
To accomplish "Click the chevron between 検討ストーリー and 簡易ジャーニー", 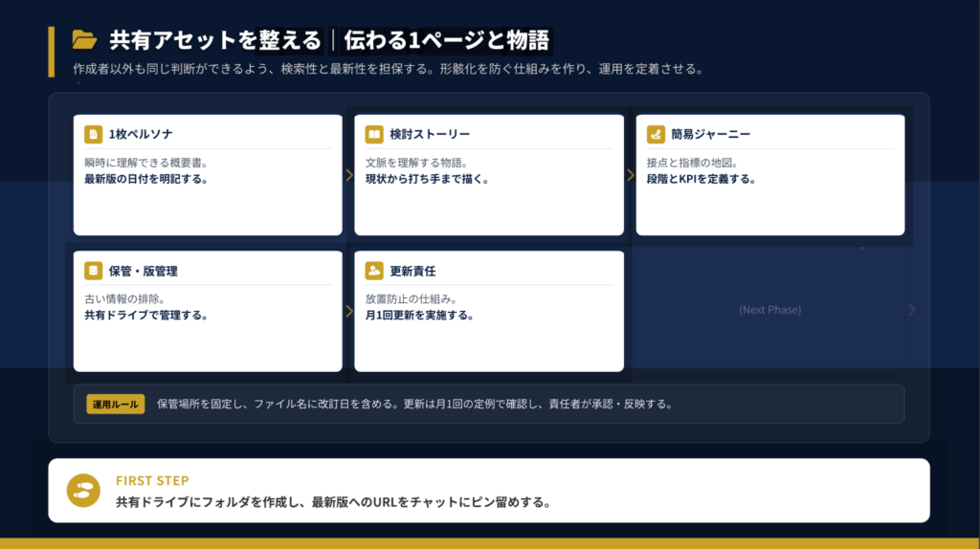I will click(630, 175).
